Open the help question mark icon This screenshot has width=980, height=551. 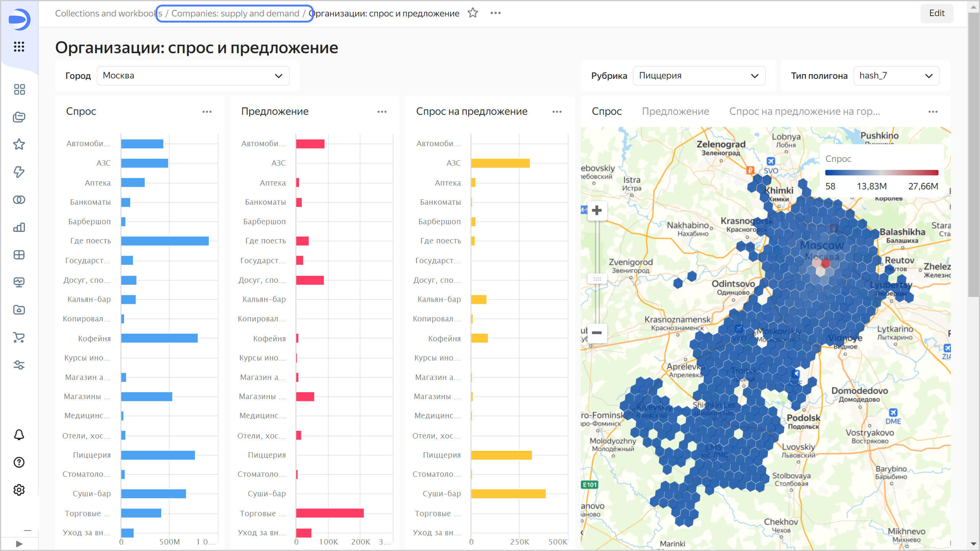19,462
